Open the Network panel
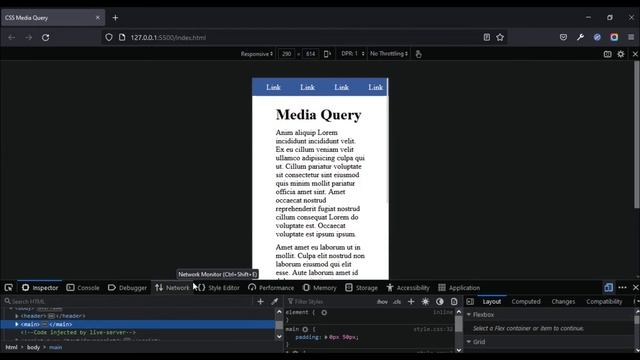 point(172,288)
